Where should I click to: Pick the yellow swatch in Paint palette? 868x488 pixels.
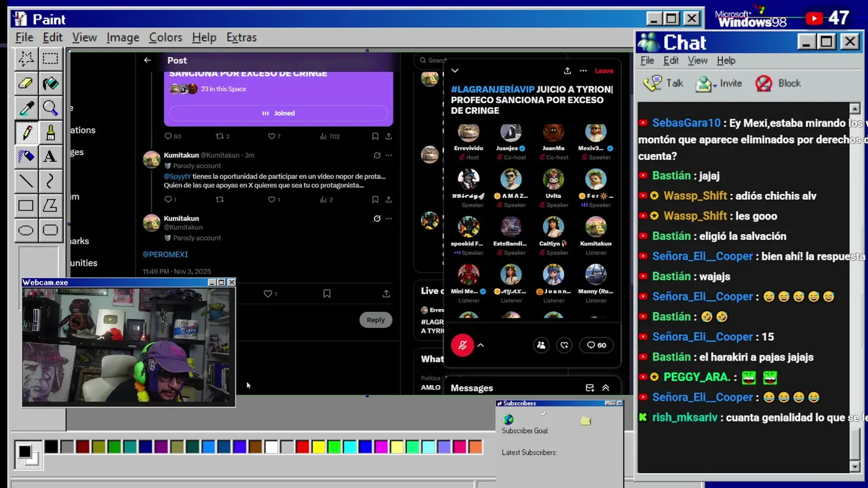coord(318,447)
